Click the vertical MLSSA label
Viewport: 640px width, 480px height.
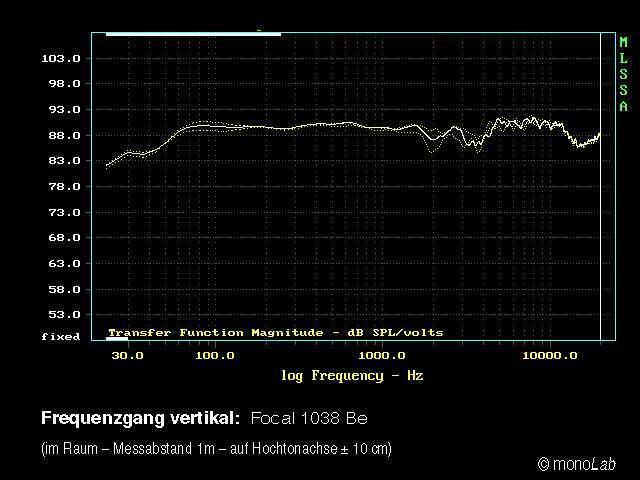pos(623,74)
